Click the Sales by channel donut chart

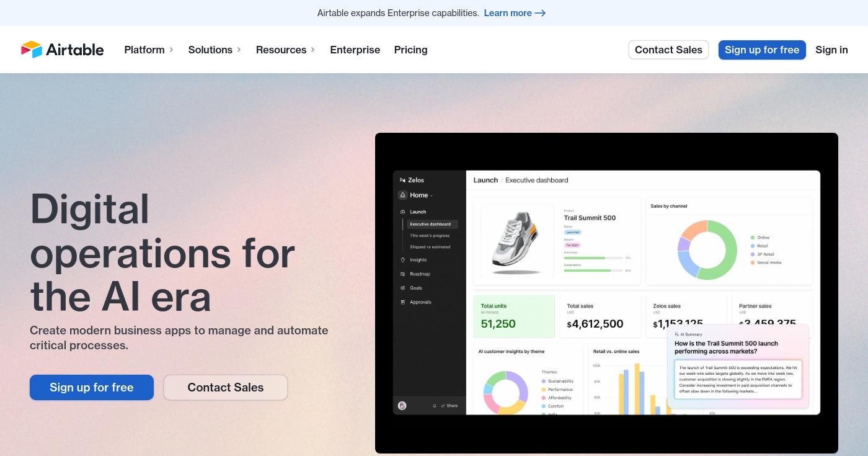click(x=707, y=250)
